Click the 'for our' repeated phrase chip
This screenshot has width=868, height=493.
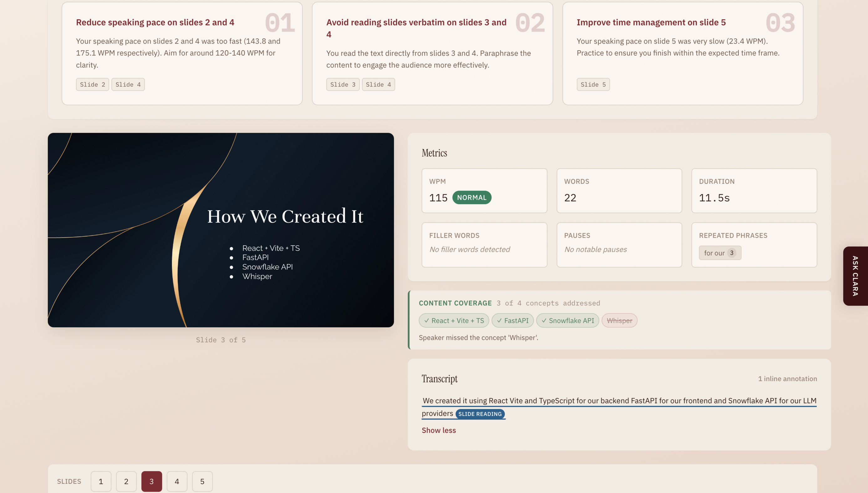point(720,253)
